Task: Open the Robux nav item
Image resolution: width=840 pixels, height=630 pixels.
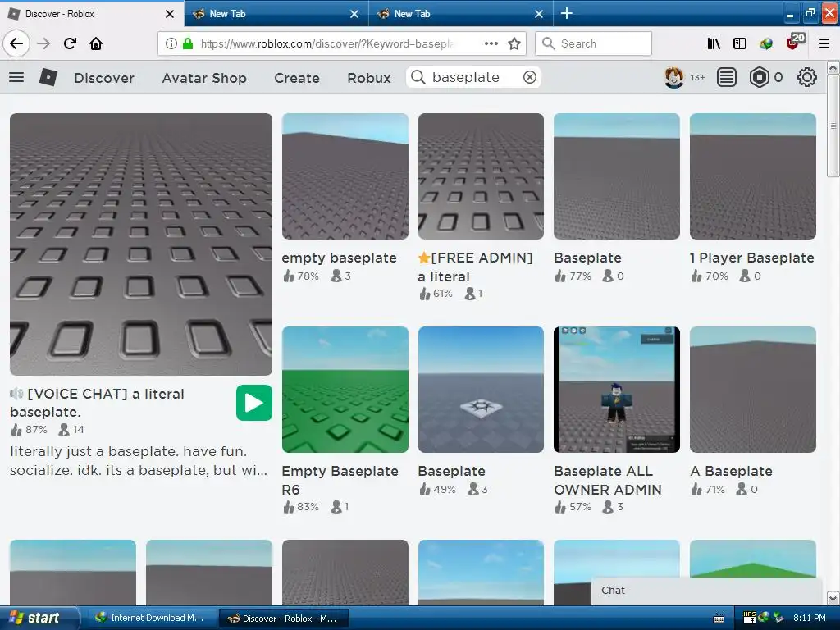Action: 368,78
